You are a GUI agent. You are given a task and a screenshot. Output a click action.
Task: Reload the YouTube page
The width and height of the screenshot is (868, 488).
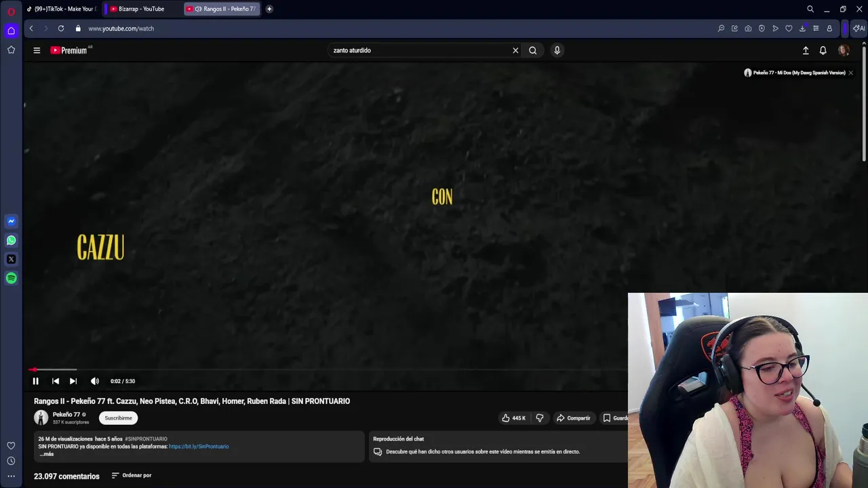(61, 28)
